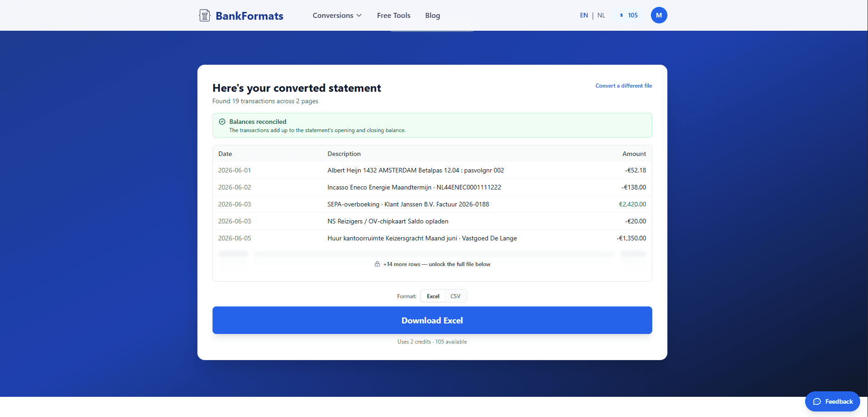Click the Description column header
The height and width of the screenshot is (417, 868).
pyautogui.click(x=344, y=154)
